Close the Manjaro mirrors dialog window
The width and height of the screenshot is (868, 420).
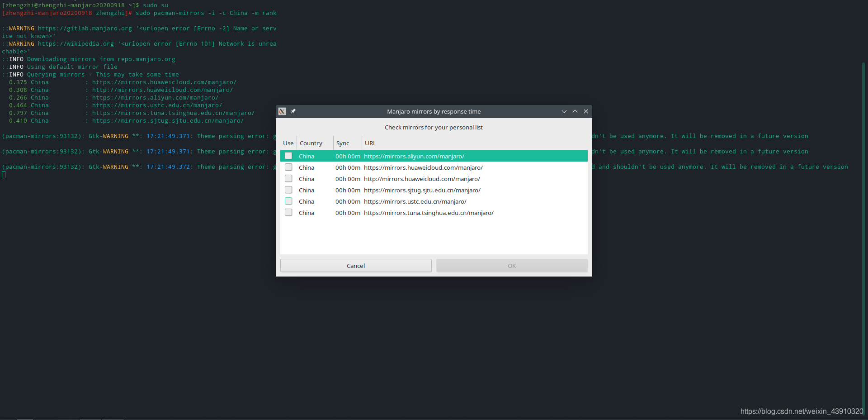click(x=586, y=111)
